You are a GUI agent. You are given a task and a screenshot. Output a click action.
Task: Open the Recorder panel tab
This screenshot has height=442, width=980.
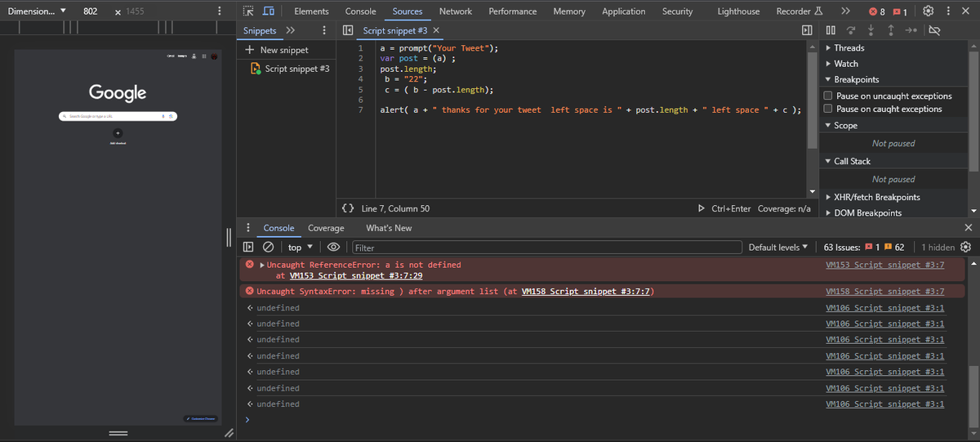point(799,11)
